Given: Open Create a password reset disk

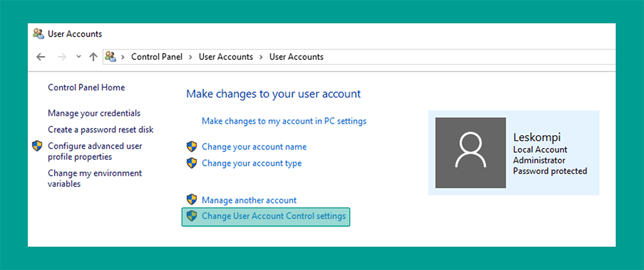Looking at the screenshot, I should click(100, 130).
